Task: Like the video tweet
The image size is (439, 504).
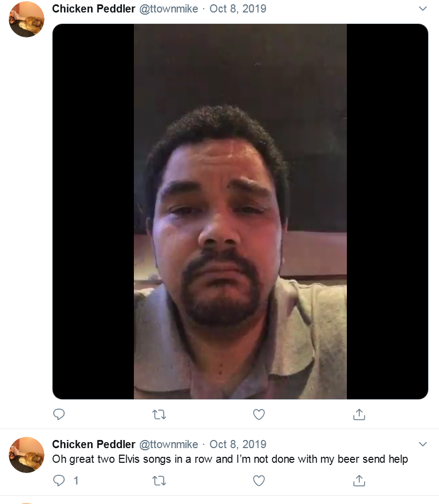Action: point(259,414)
